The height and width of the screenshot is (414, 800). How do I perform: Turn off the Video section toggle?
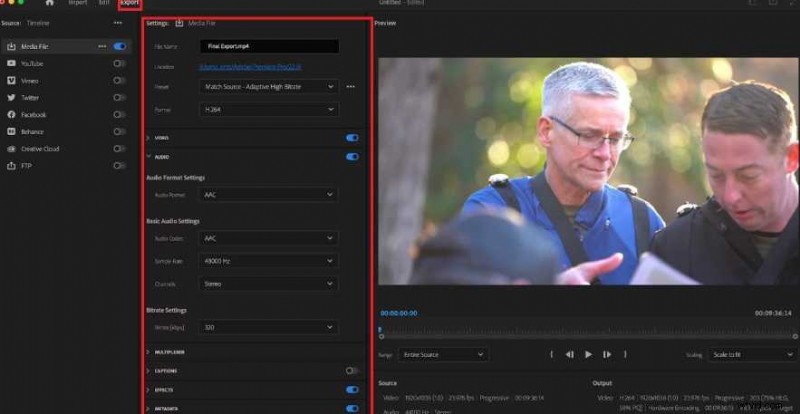(352, 138)
